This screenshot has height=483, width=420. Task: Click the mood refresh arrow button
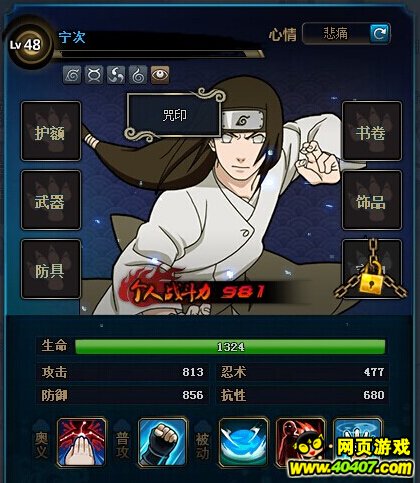[x=379, y=33]
